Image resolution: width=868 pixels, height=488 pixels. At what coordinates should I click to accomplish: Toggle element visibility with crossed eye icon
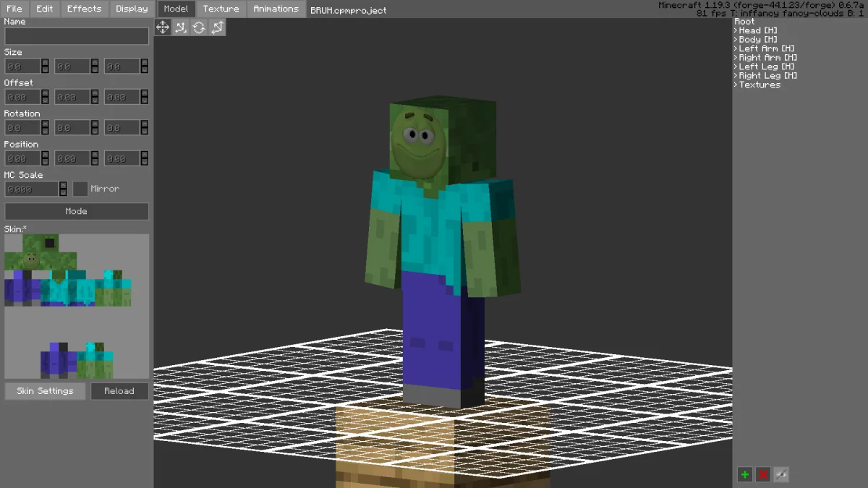point(780,474)
